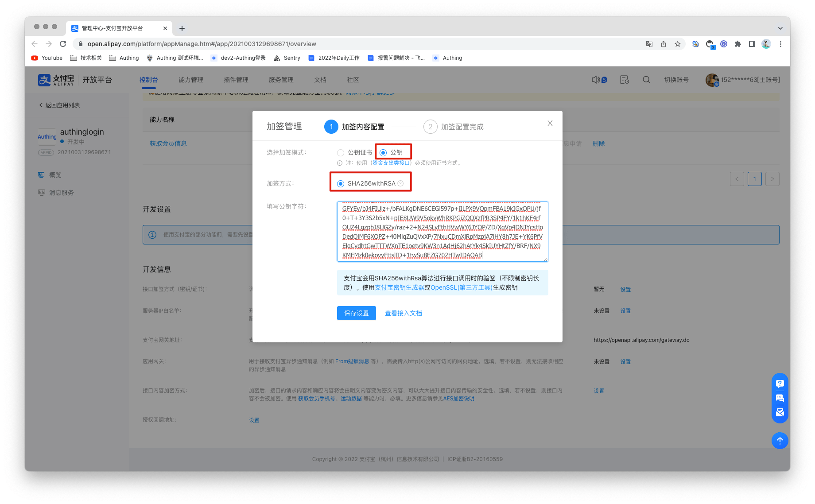
Task: Bookmark page with the star icon
Action: (x=677, y=44)
